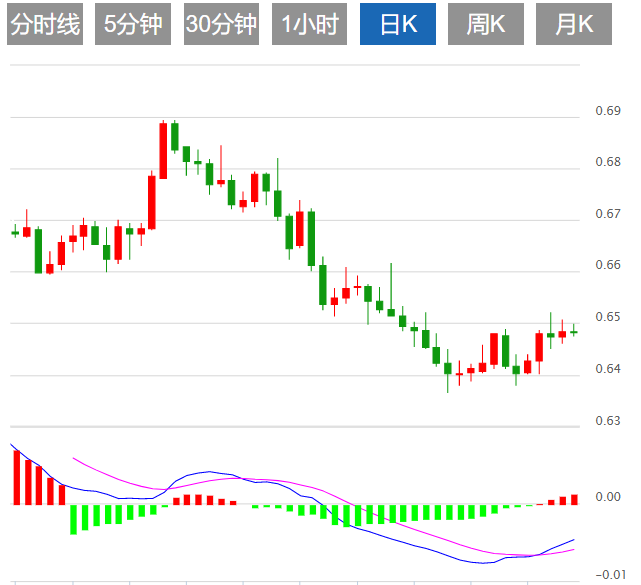This screenshot has height=585, width=641.
Task: Click the last red MACD histogram bar
Action: [574, 500]
